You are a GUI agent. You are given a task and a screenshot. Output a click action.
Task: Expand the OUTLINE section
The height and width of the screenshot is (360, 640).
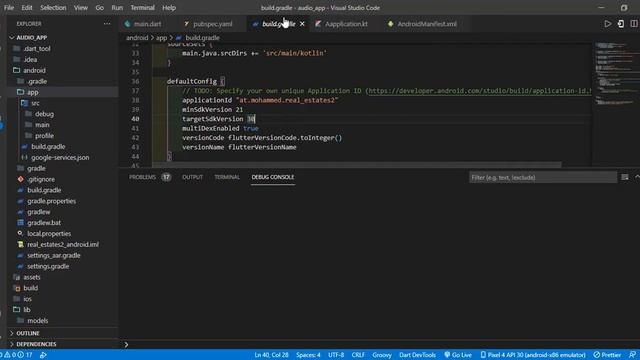point(28,333)
